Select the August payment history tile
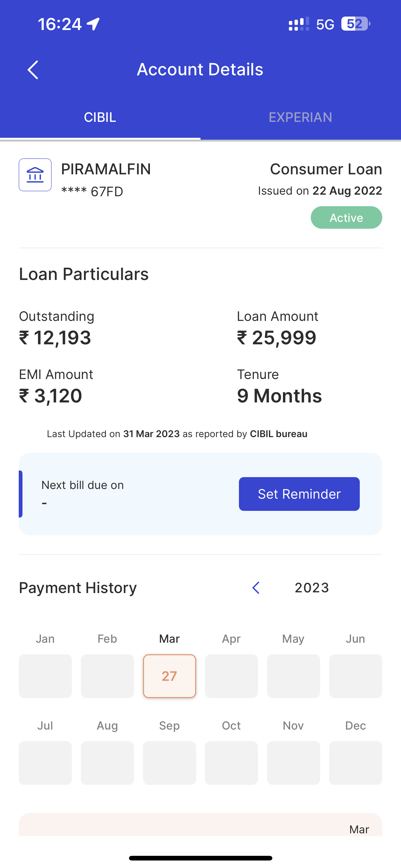 pos(107,762)
